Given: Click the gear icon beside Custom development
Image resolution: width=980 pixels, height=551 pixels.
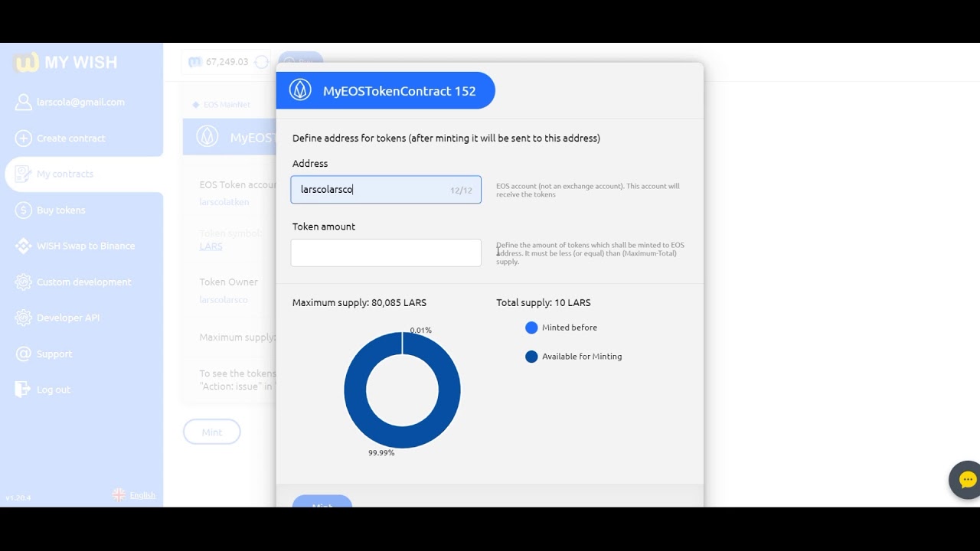Looking at the screenshot, I should 24,282.
